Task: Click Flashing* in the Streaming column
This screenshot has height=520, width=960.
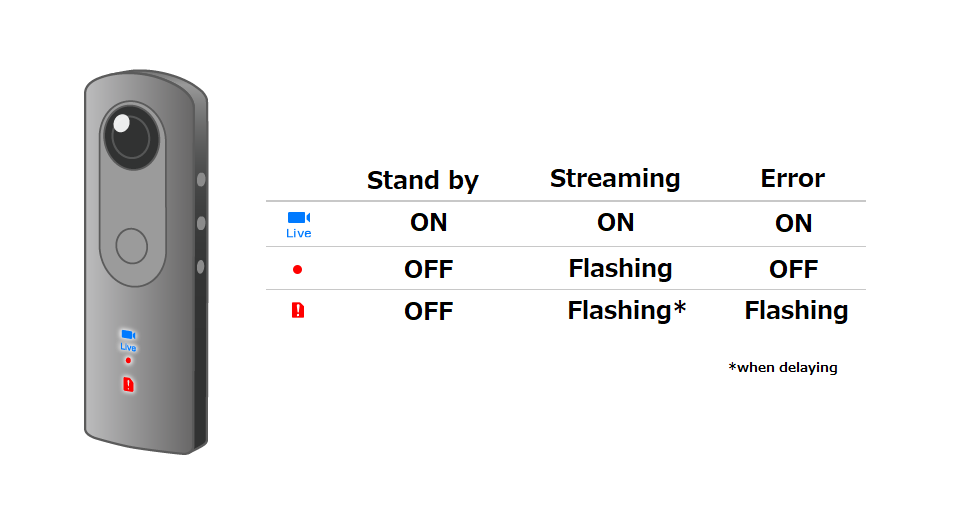Action: pos(627,311)
